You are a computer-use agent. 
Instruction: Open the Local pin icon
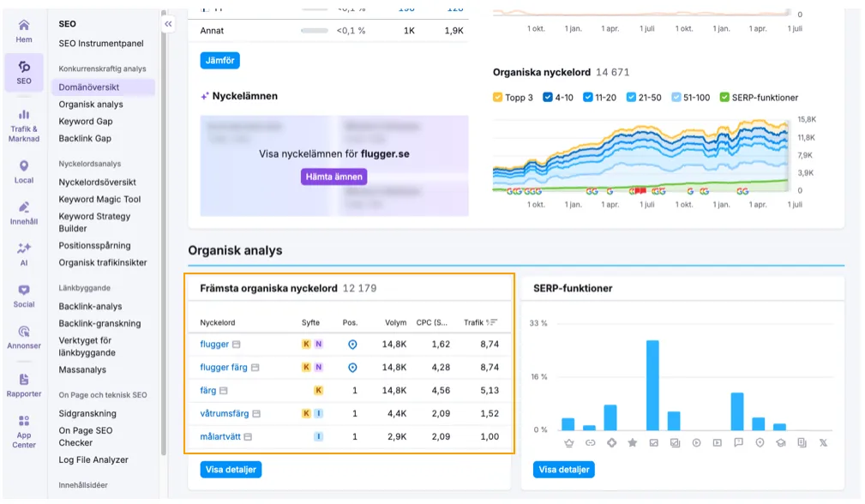24,166
